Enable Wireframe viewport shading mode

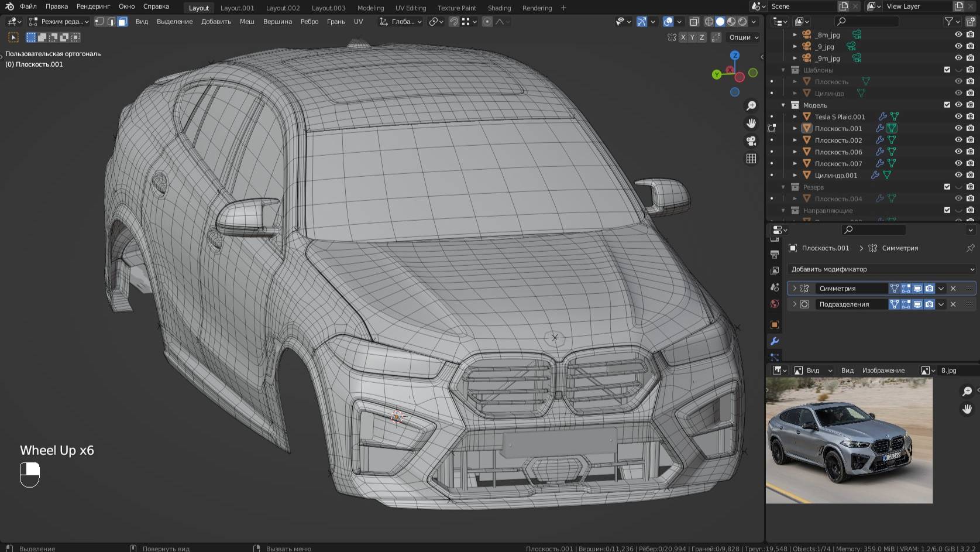709,22
